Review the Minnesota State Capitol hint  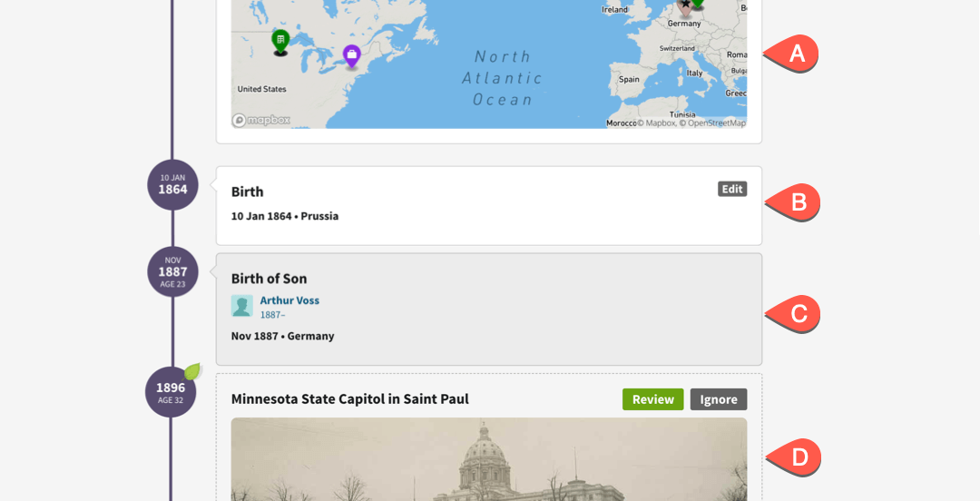tap(652, 399)
